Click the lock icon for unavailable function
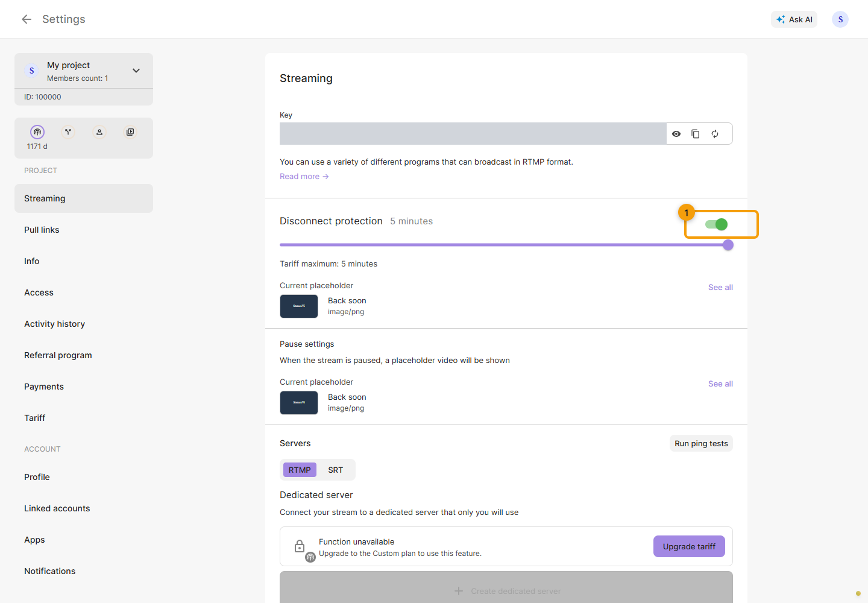Screen dimensions: 868x603 coord(300,546)
